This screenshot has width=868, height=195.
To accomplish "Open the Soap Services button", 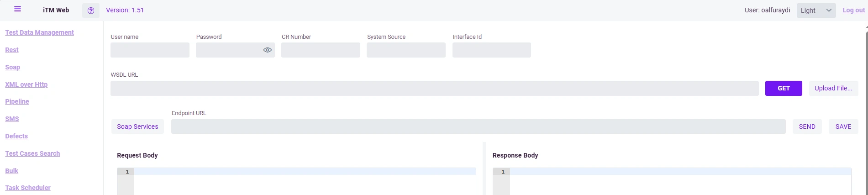I will click(x=137, y=127).
